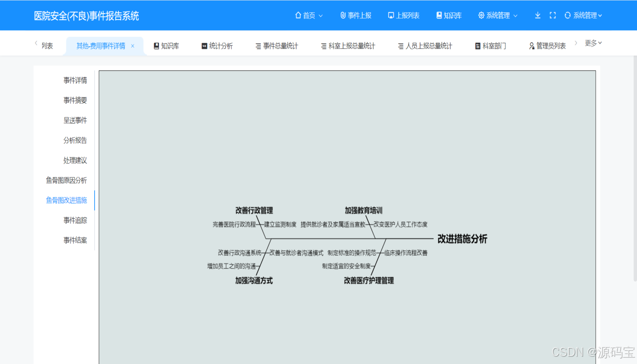This screenshot has height=364, width=637.
Task: Close the 其他-费用事件详情 tab
Action: [x=132, y=46]
